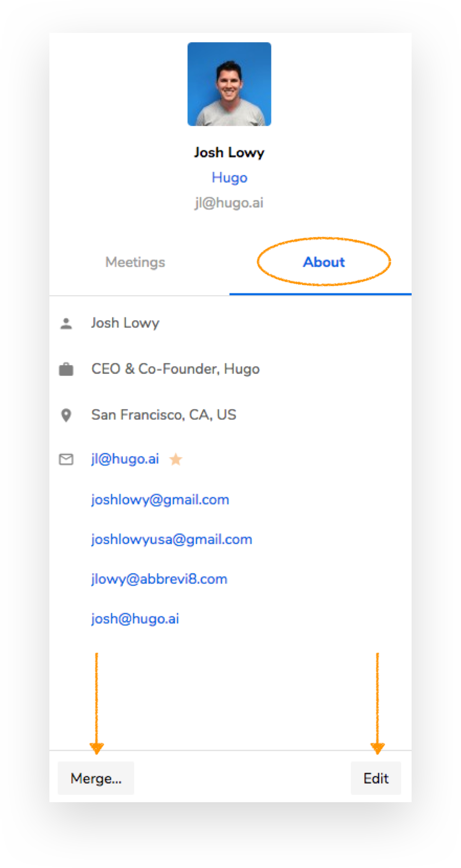Viewport: 461px width, 868px height.
Task: Switch to the Meetings tab
Action: click(135, 262)
